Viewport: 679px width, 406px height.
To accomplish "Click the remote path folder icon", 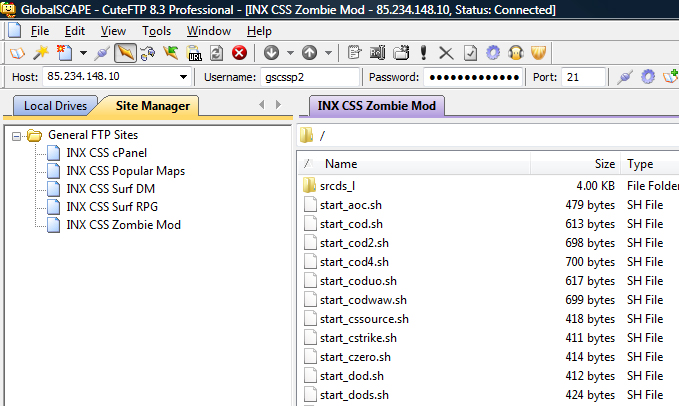I will (307, 135).
